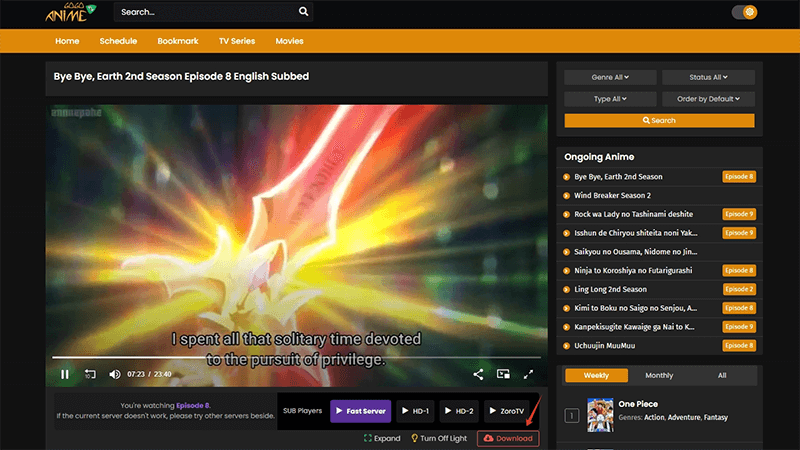This screenshot has width=800, height=450.
Task: Enable picture-in-picture mode
Action: pyautogui.click(x=503, y=374)
